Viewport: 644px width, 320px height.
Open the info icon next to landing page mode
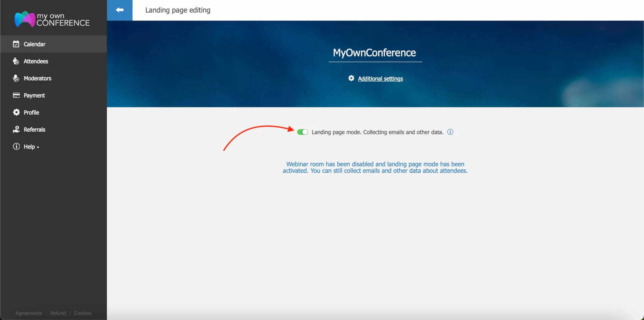450,132
